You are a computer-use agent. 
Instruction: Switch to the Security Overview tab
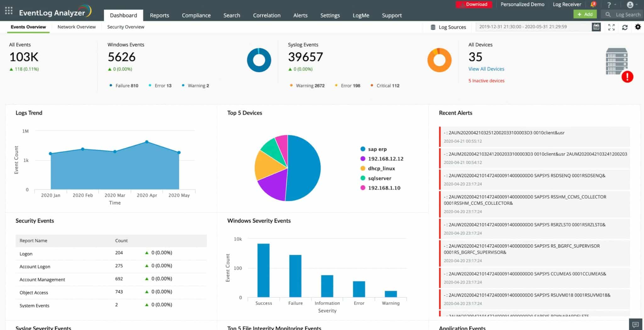[x=125, y=27]
